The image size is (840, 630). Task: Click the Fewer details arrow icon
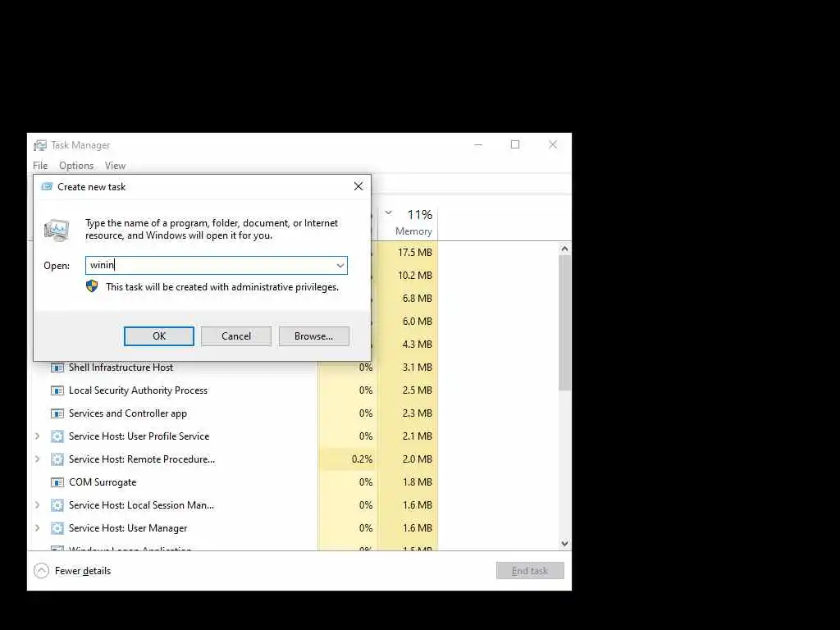pyautogui.click(x=41, y=571)
